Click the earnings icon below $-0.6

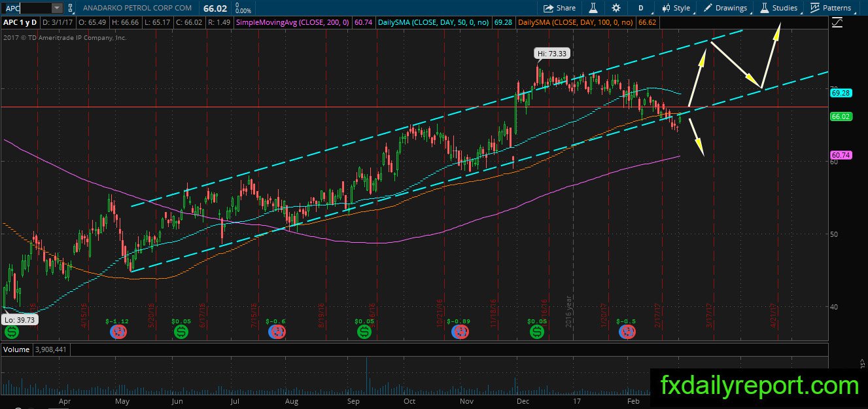click(279, 332)
